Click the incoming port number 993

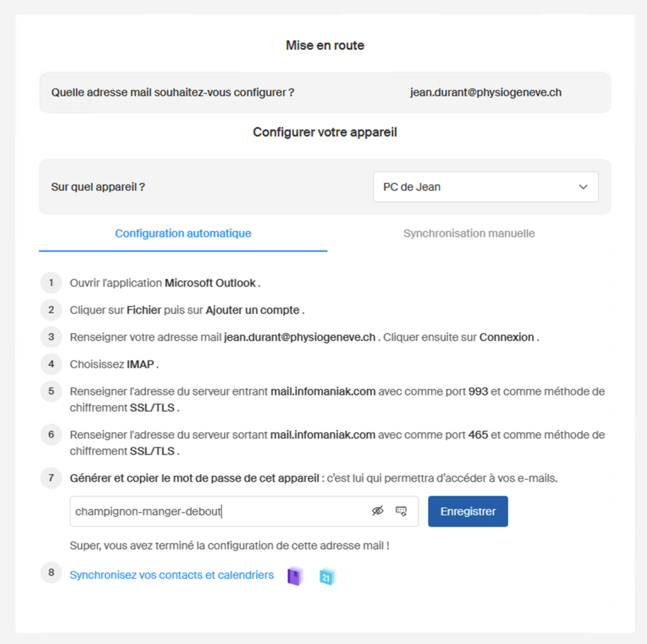[x=478, y=391]
